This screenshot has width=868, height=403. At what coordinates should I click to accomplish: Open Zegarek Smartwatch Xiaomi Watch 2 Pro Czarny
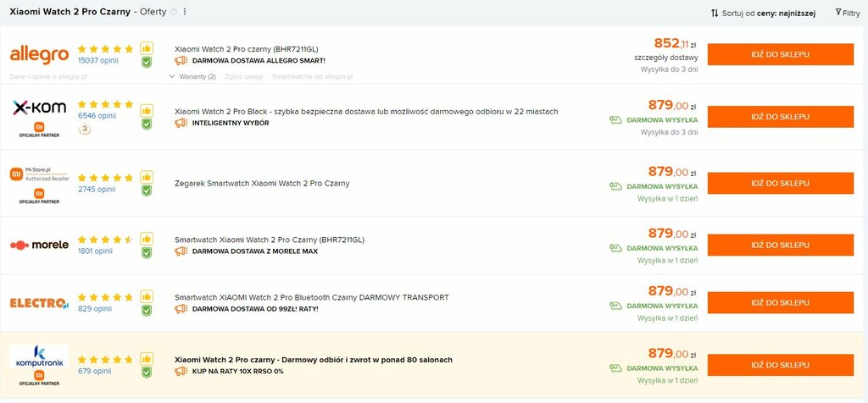263,184
